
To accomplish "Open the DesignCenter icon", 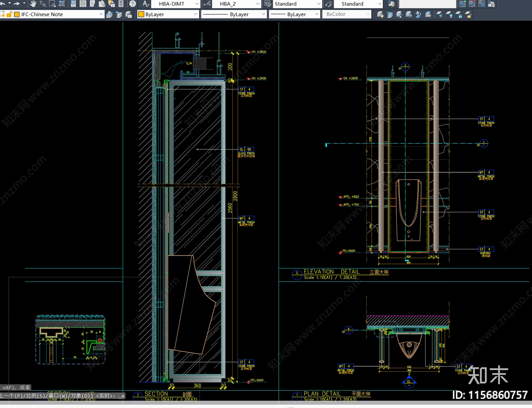I will click(83, 4).
